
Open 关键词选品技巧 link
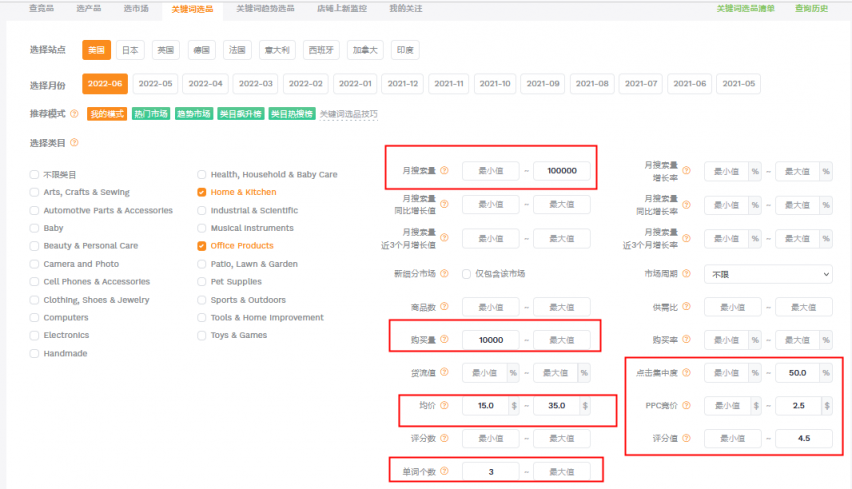pos(348,114)
